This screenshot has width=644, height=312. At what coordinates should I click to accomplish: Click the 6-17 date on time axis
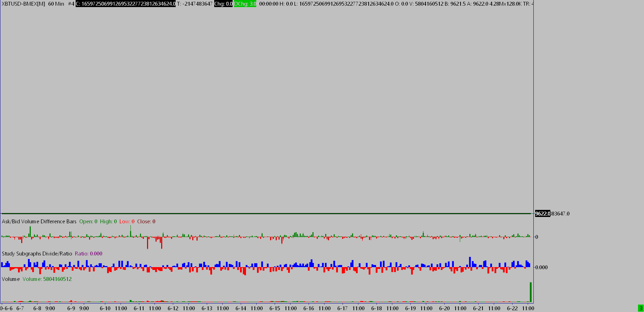(x=343, y=308)
